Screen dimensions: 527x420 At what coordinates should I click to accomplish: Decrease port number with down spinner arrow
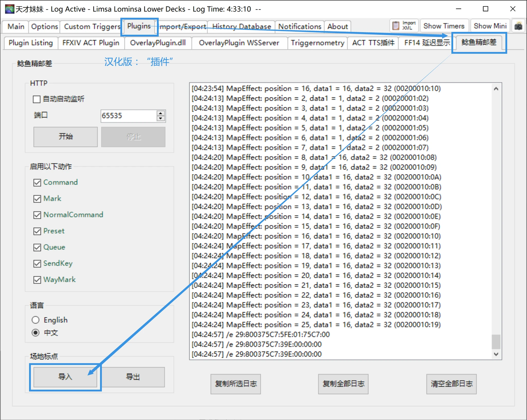160,118
